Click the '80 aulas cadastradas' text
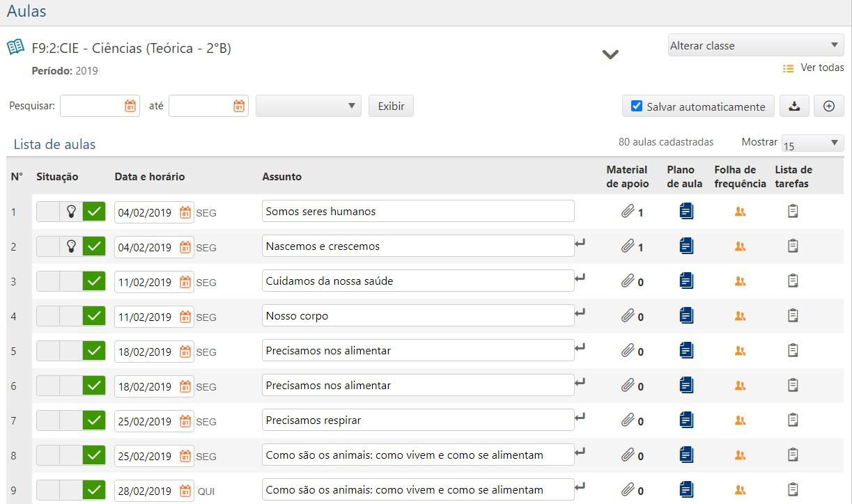 click(666, 142)
